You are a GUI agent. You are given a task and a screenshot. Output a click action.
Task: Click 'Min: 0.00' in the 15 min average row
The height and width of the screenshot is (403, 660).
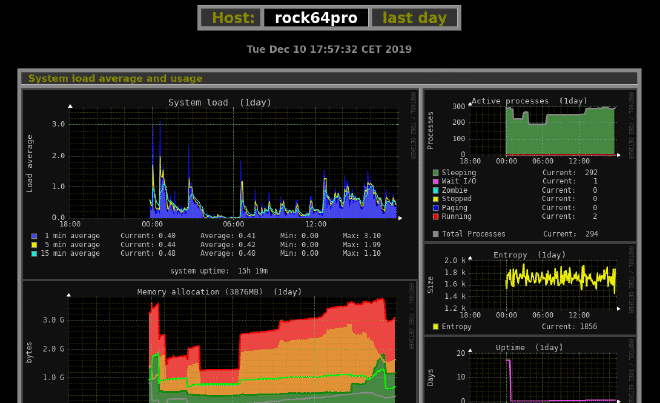coord(299,254)
